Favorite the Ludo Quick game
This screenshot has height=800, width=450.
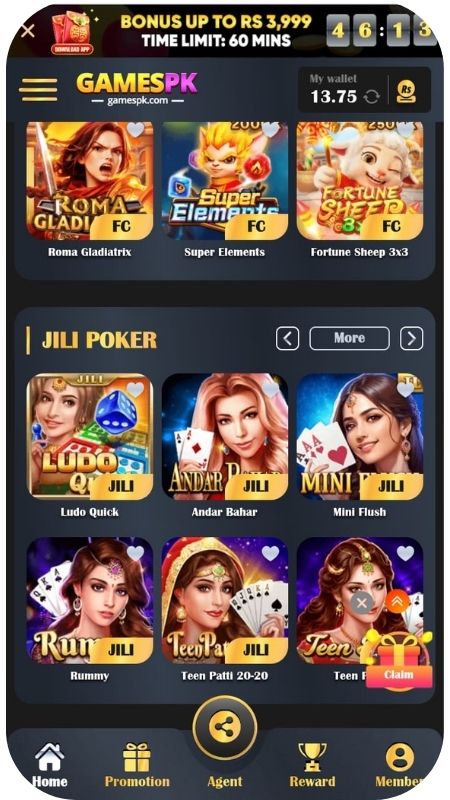tap(135, 390)
